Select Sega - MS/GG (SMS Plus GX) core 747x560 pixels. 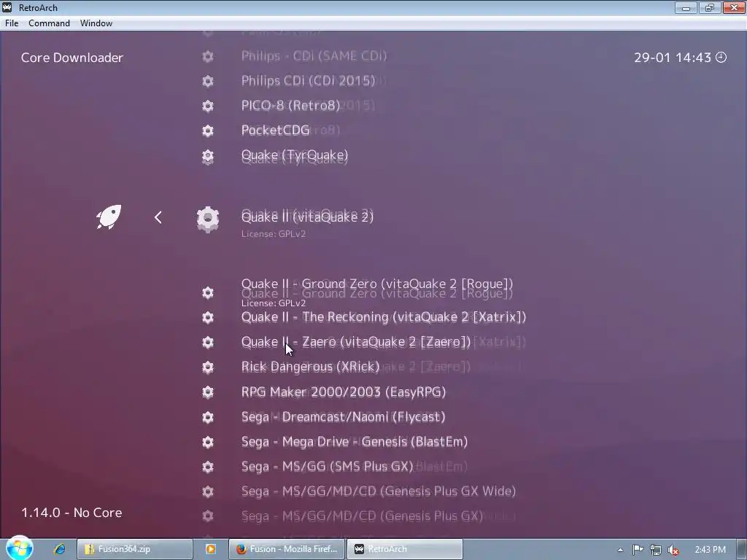pyautogui.click(x=328, y=466)
